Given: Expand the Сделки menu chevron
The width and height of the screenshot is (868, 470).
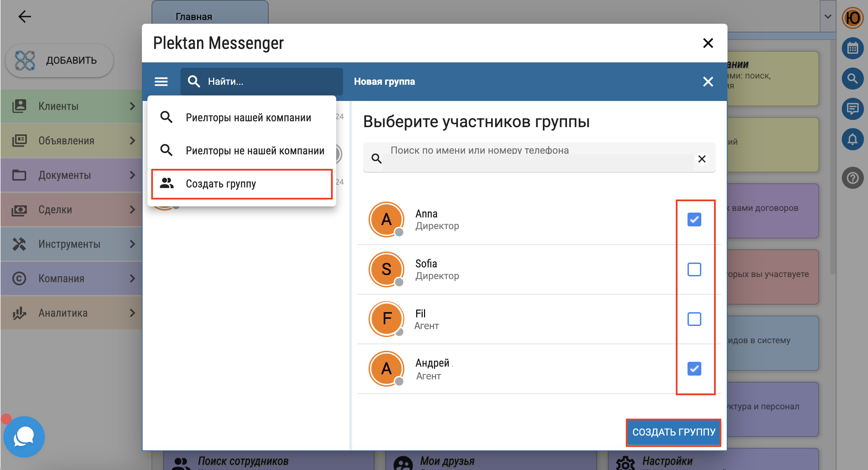Looking at the screenshot, I should pos(132,210).
